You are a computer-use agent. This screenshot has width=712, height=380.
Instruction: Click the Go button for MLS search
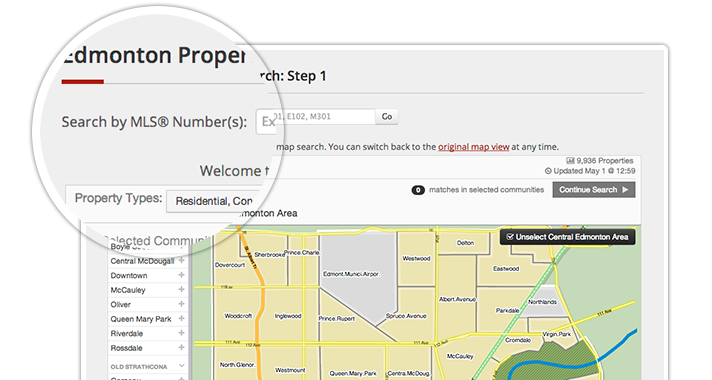pyautogui.click(x=387, y=117)
